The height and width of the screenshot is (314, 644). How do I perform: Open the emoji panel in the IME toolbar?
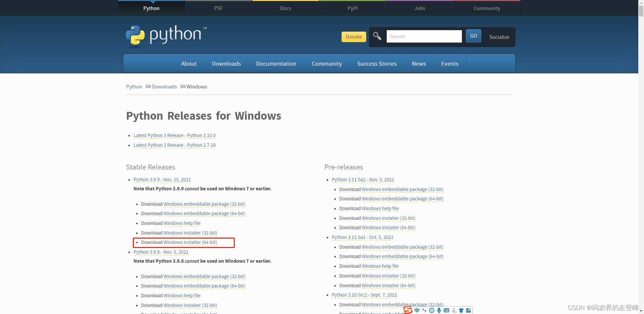click(432, 310)
